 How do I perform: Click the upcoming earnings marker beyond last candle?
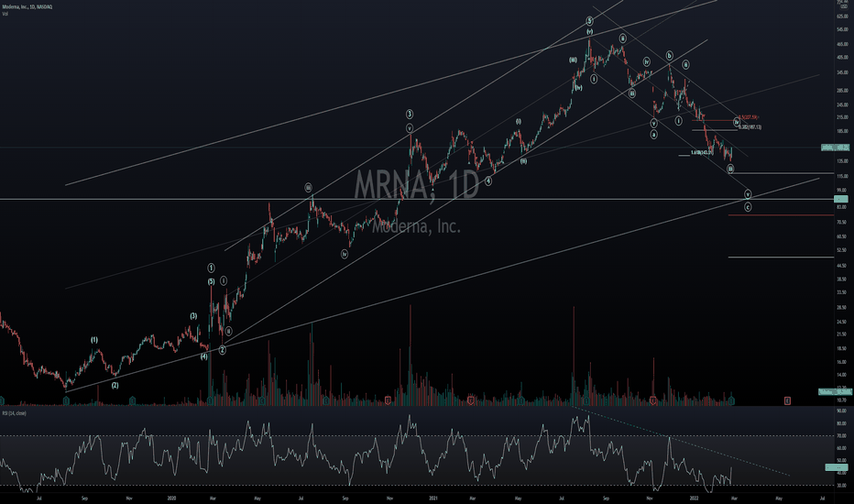(x=787, y=401)
